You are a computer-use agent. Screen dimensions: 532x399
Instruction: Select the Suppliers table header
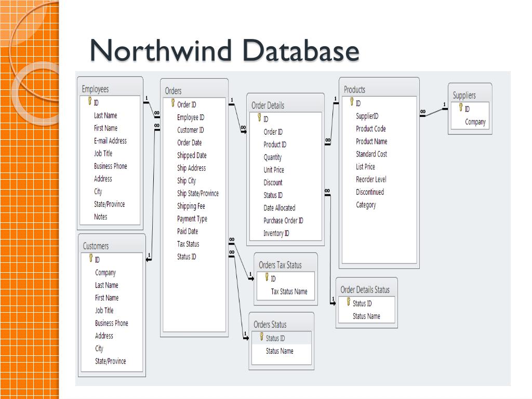point(464,96)
